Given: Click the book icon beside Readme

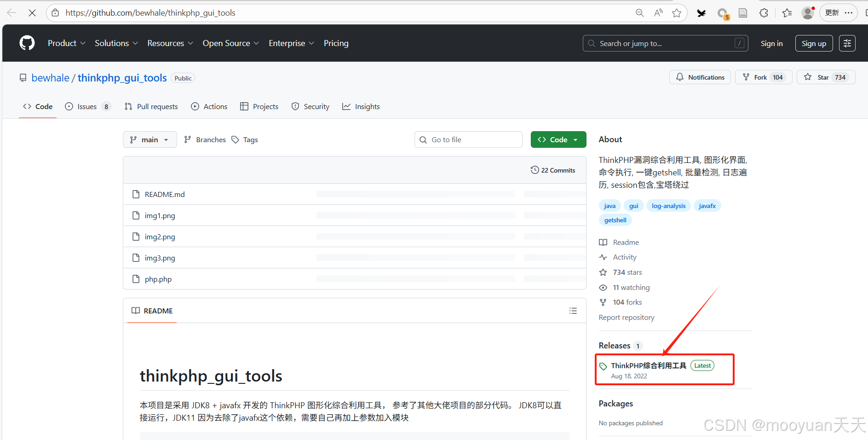Looking at the screenshot, I should click(603, 243).
